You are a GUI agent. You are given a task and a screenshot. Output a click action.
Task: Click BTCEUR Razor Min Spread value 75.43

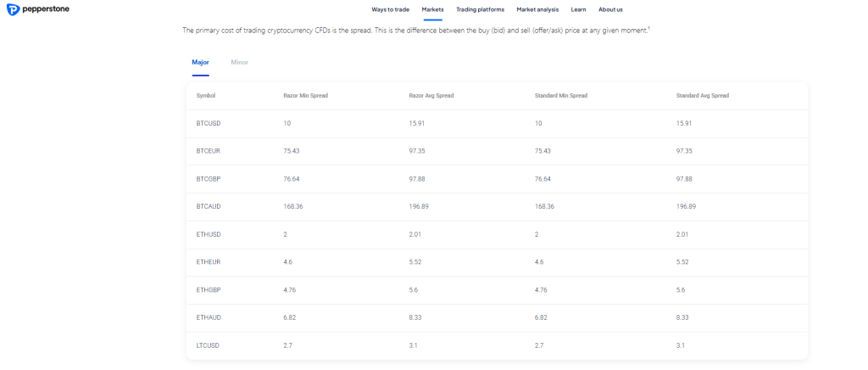(292, 151)
